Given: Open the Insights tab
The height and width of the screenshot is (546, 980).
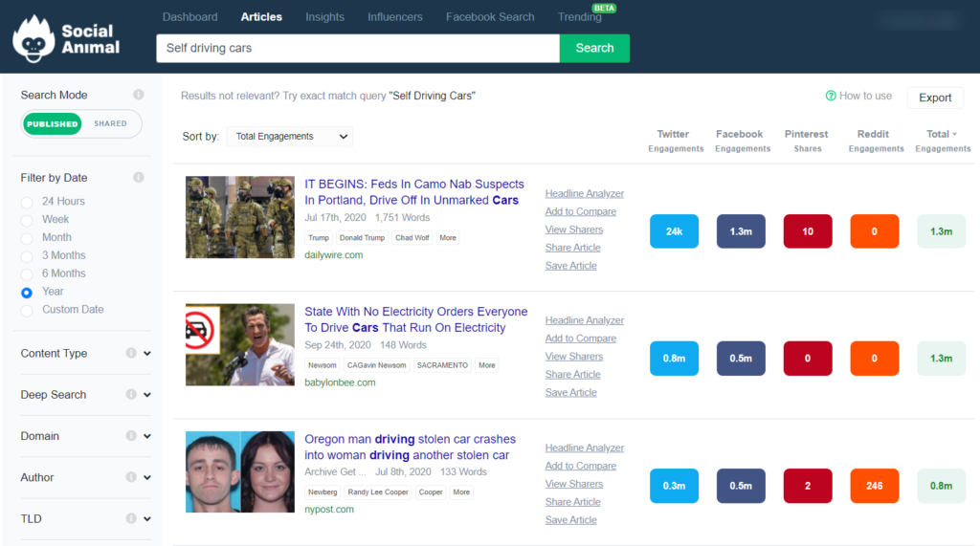Looking at the screenshot, I should [x=324, y=17].
